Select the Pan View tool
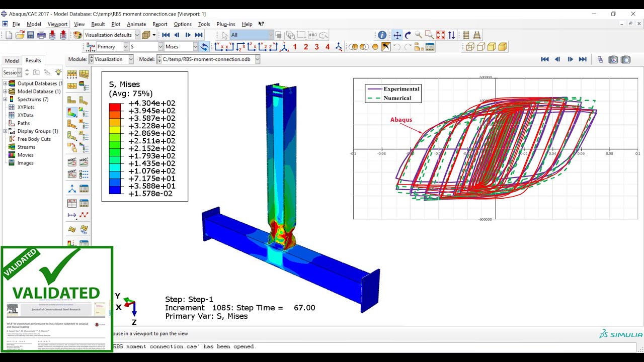644x362 pixels. 397,35
